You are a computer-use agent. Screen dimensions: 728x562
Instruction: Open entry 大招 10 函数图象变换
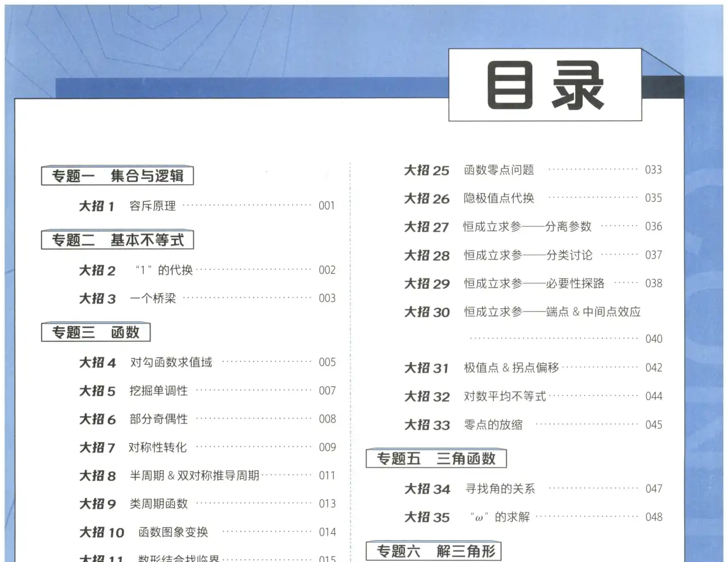(207, 532)
